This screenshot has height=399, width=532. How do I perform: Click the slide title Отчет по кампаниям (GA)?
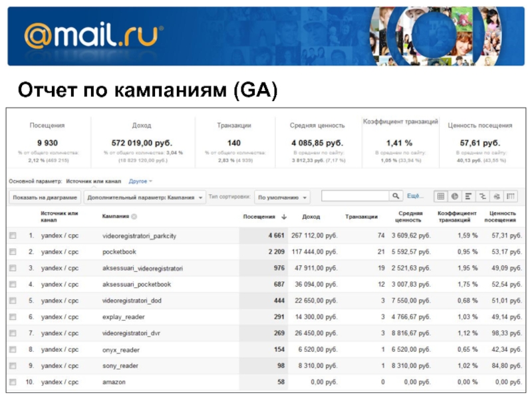pos(148,90)
